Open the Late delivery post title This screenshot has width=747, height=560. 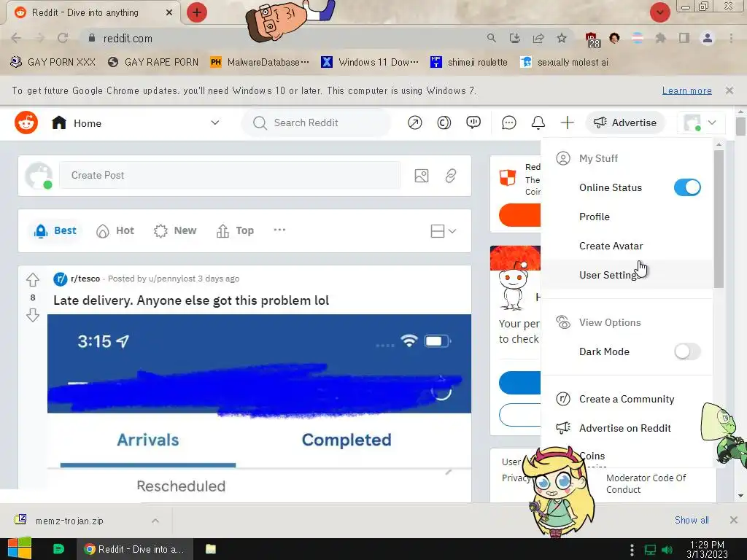[x=191, y=300]
